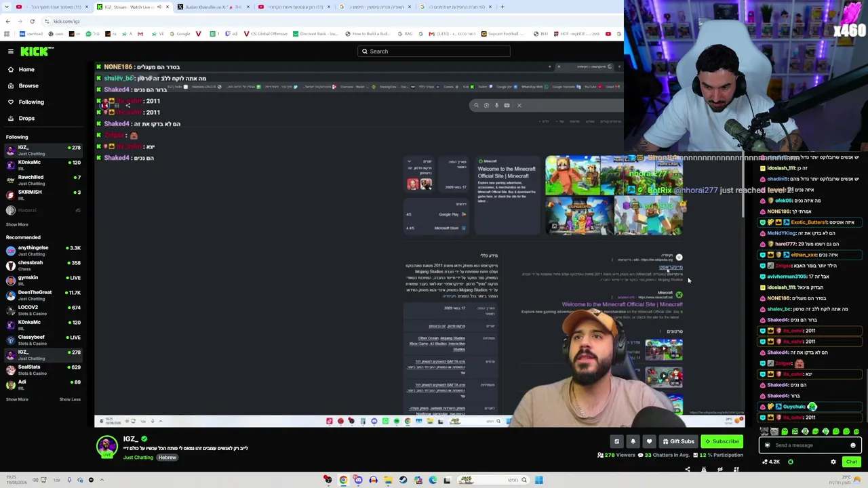Open the chat emoji picker
This screenshot has height=488, width=868.
853,445
